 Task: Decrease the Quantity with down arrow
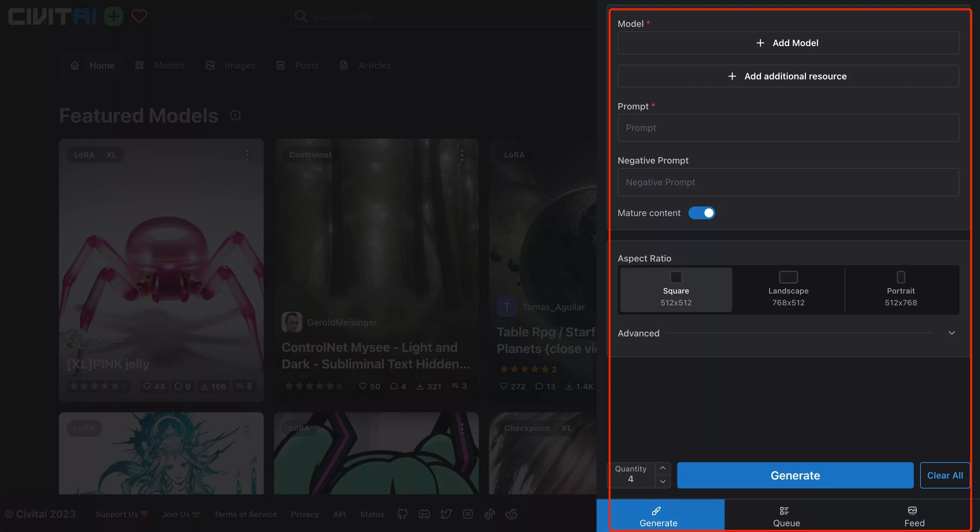pos(662,481)
